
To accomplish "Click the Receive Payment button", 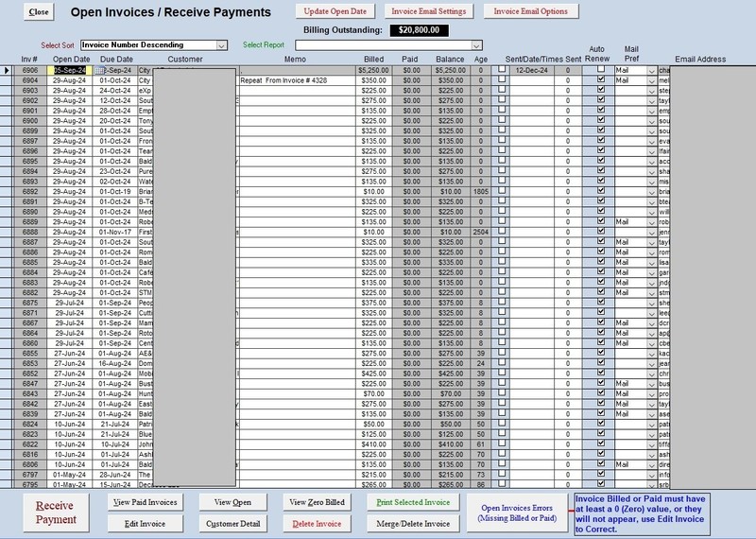I will pos(56,513).
